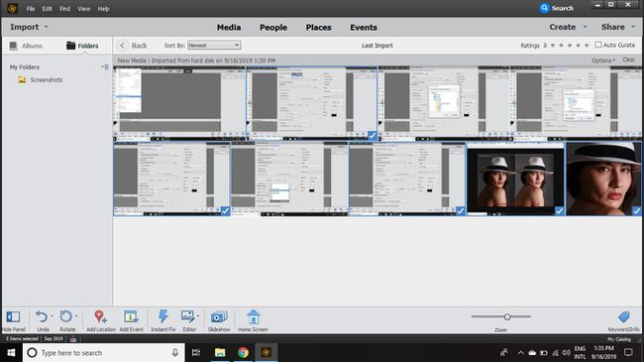
Task: Select the third thumbnail in top row
Action: pos(444,103)
